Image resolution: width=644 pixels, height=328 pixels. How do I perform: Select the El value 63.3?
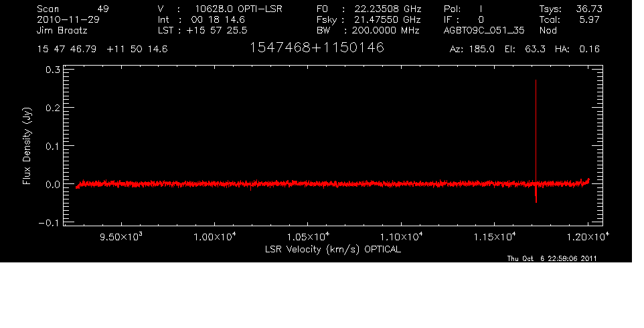click(535, 50)
